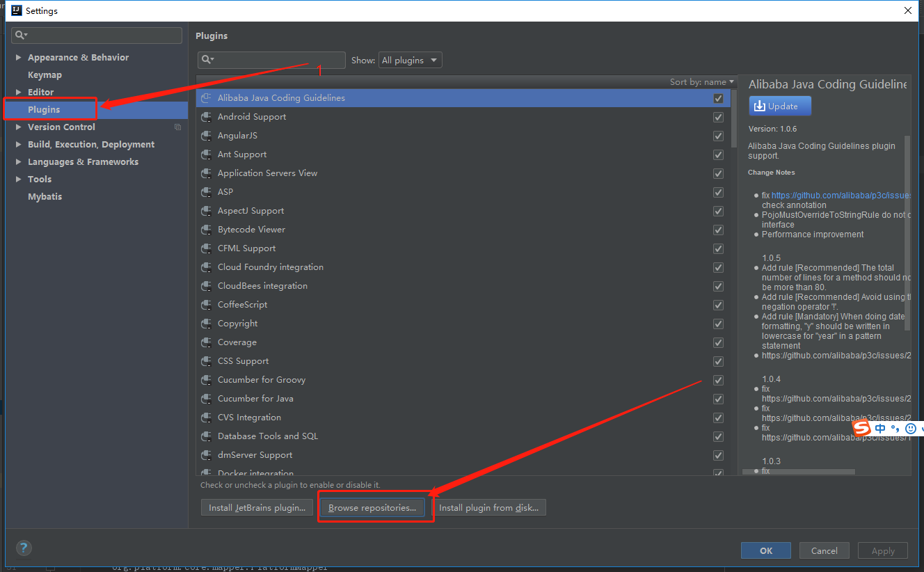The width and height of the screenshot is (924, 572).
Task: Click the Database Tools and SQL plugin icon
Action: click(206, 436)
